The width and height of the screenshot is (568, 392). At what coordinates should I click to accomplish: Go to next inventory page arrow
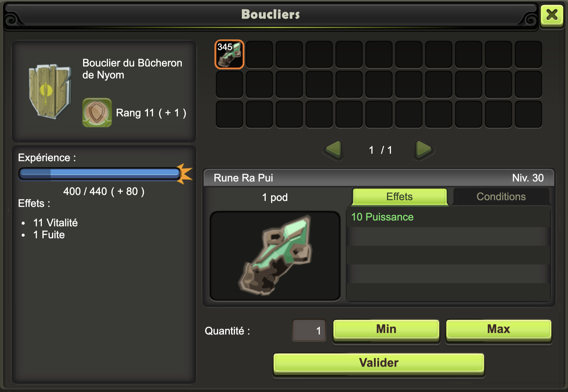tap(424, 149)
